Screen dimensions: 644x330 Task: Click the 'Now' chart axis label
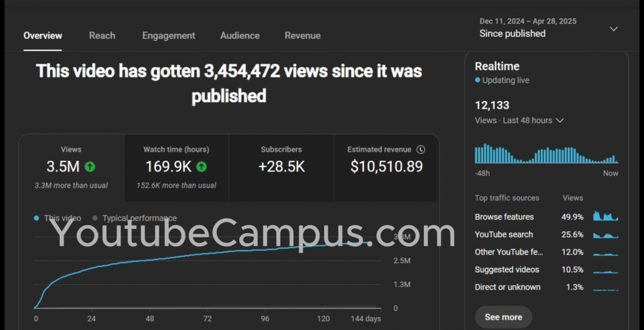pyautogui.click(x=610, y=173)
